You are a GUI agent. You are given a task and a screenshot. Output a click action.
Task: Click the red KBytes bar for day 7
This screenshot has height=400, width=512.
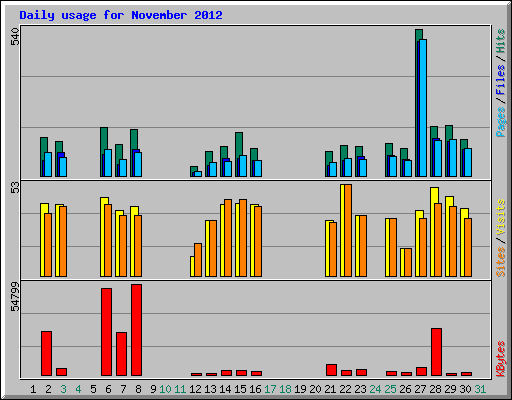click(122, 354)
